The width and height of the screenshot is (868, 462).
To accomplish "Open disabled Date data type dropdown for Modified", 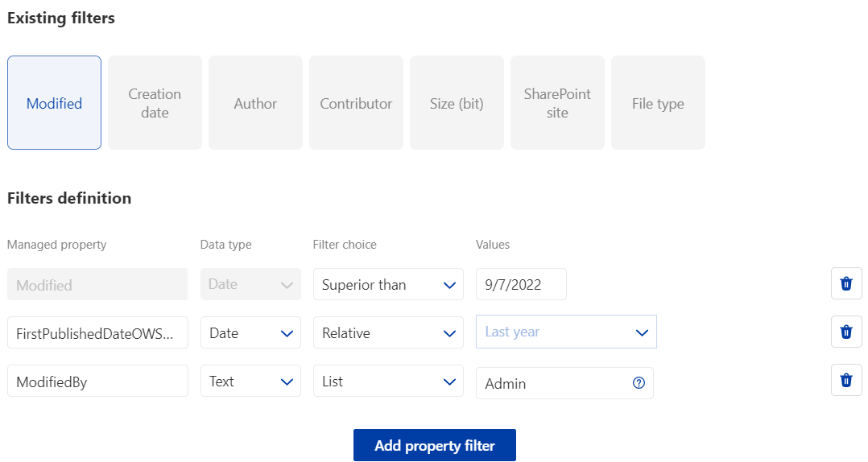I will pyautogui.click(x=250, y=284).
